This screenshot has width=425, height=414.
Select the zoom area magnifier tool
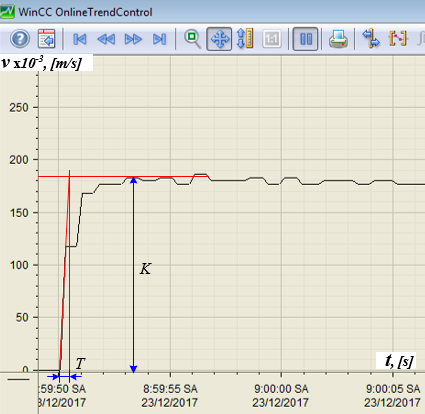[192, 39]
